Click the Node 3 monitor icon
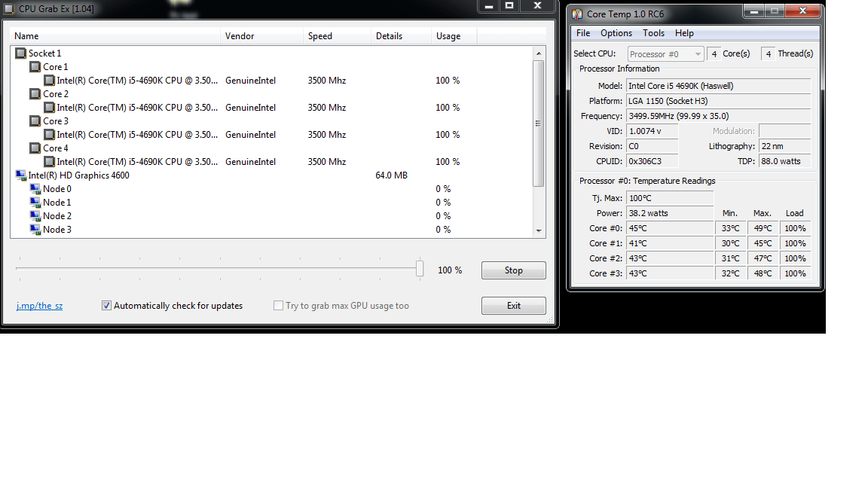Screen dimensions: 868x488 (35, 230)
